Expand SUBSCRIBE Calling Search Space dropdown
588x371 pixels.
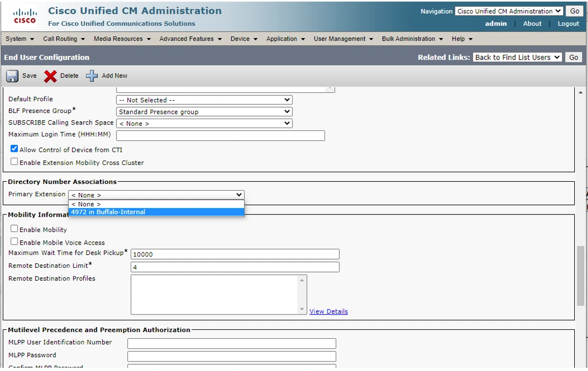204,123
